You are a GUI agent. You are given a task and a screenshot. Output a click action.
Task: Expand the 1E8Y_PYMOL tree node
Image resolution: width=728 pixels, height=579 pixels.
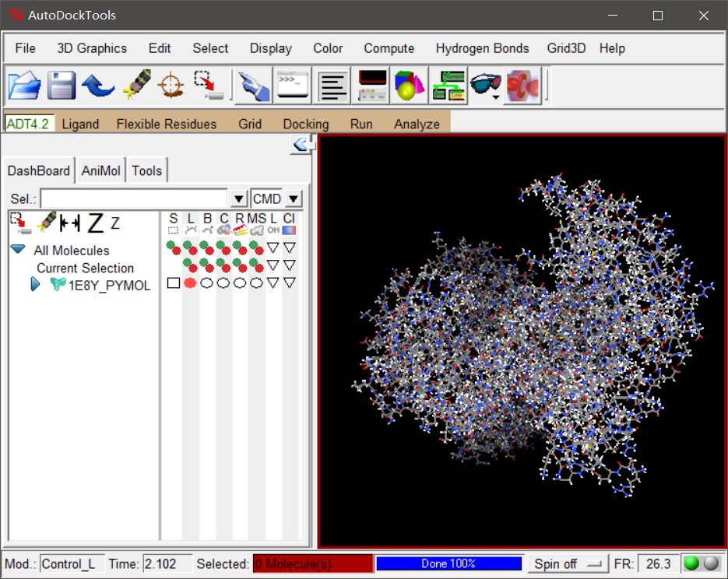pos(35,284)
